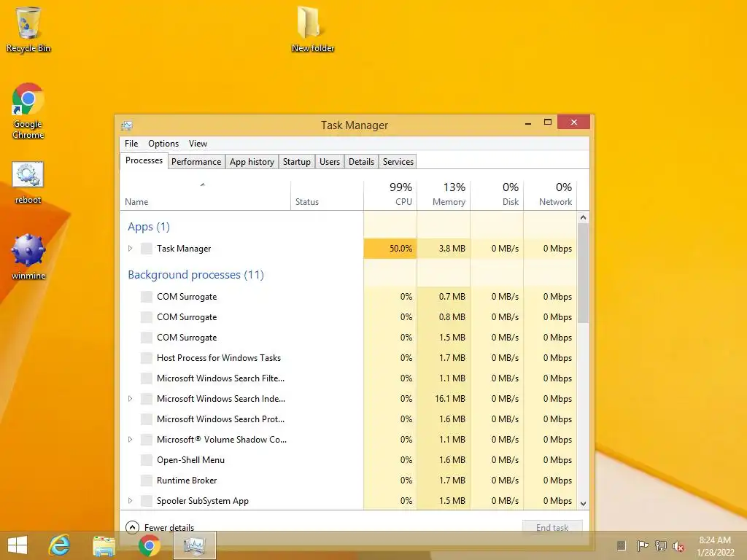Click the Windows Start button

point(18,545)
